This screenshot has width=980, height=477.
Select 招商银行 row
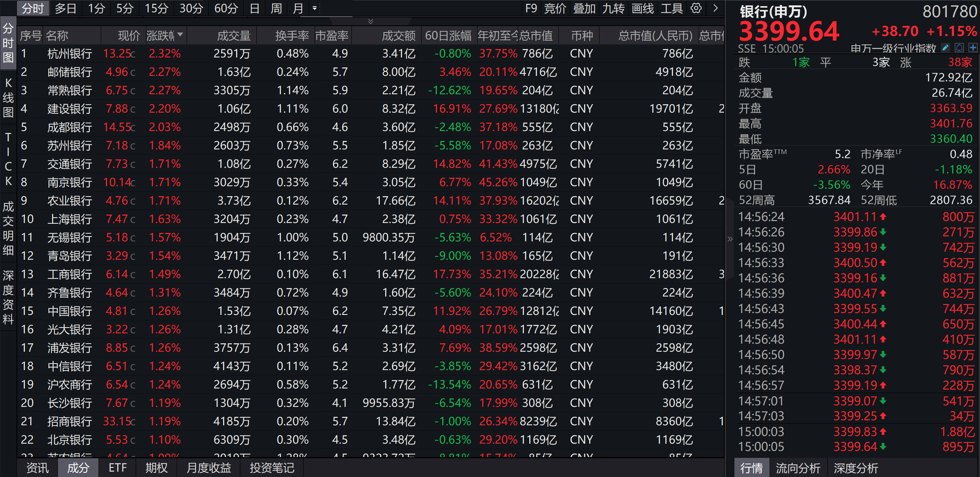(x=370, y=421)
